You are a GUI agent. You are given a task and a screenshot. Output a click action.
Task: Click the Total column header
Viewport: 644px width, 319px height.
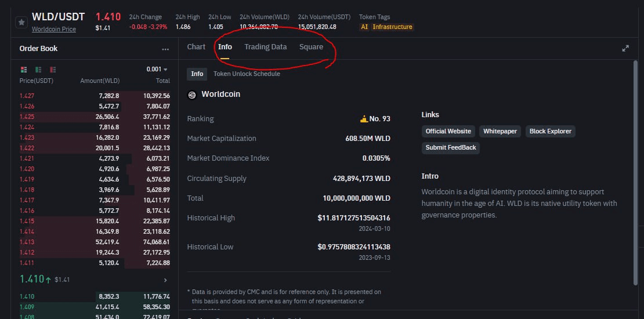click(x=162, y=81)
